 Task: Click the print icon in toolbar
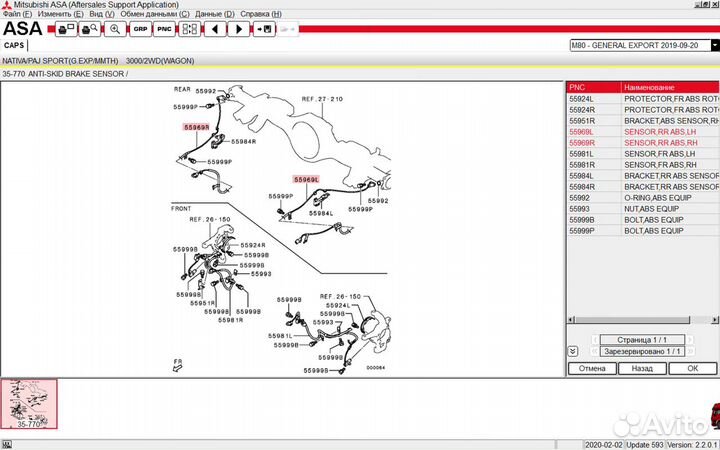coord(65,30)
